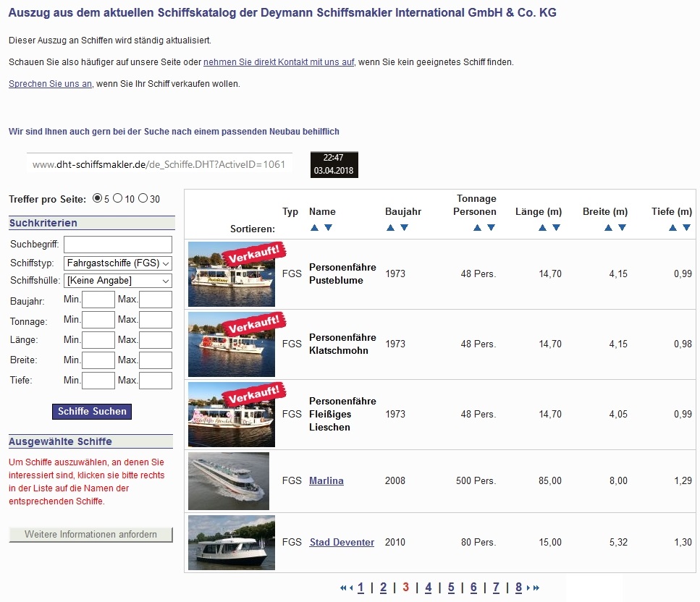700x602 pixels.
Task: Click the Schiffe Suchen button
Action: tap(92, 412)
